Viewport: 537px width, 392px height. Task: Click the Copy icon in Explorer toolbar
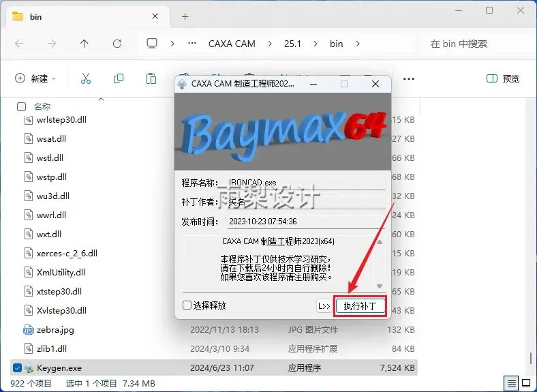(119, 78)
